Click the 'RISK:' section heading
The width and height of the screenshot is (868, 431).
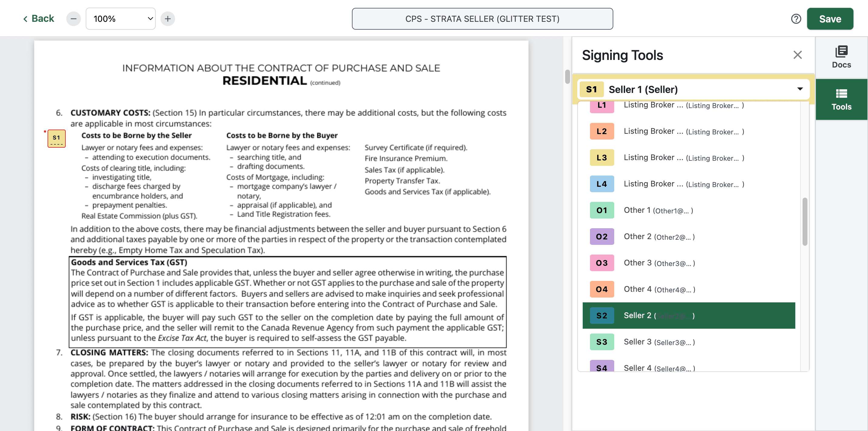pyautogui.click(x=80, y=416)
